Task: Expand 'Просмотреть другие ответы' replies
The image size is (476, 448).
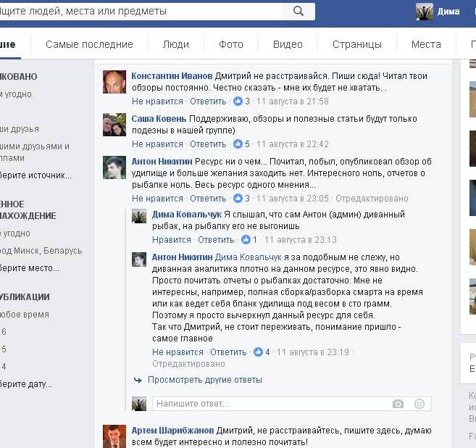Action: (204, 380)
